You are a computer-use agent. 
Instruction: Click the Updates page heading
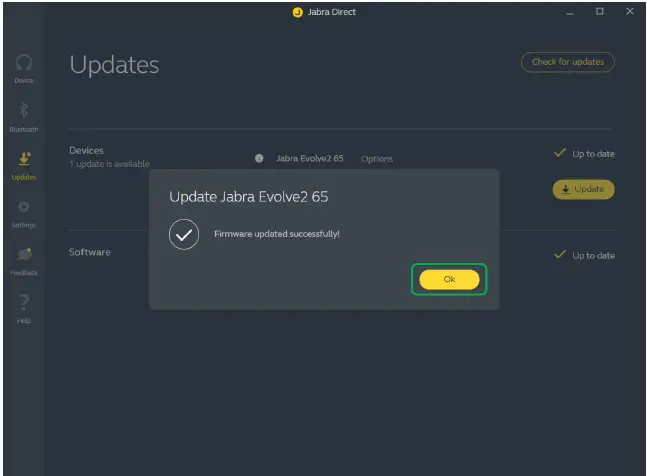click(x=114, y=65)
